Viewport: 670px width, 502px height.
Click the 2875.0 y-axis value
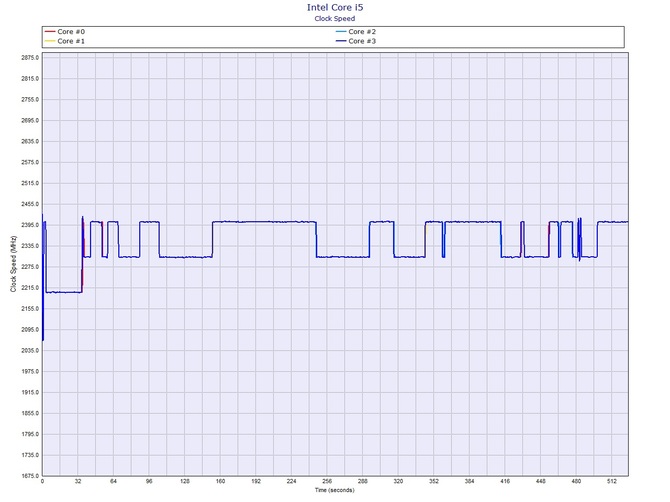coord(30,58)
